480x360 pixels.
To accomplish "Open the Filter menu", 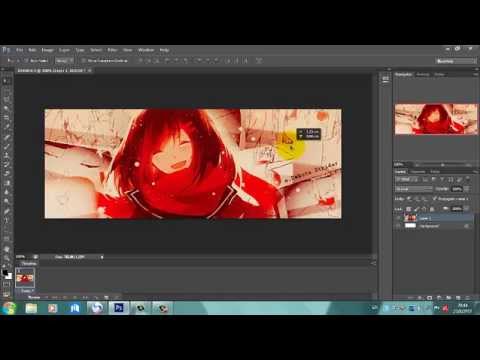I will pos(112,50).
